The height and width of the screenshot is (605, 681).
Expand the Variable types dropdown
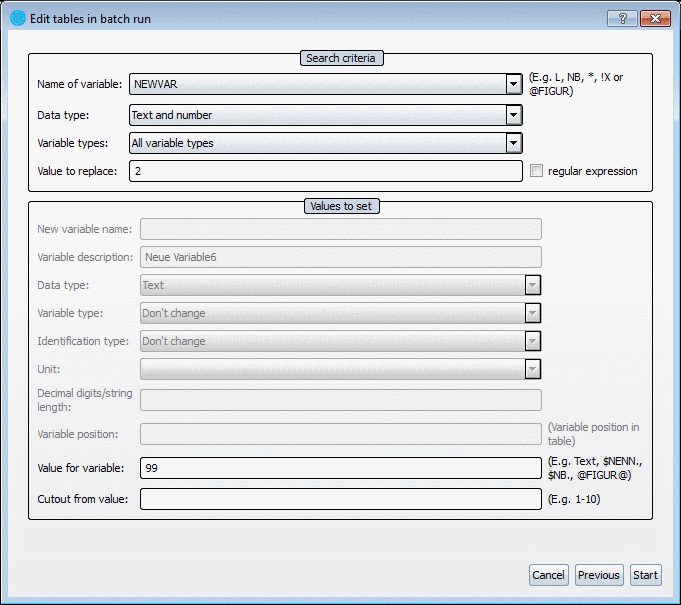click(514, 143)
